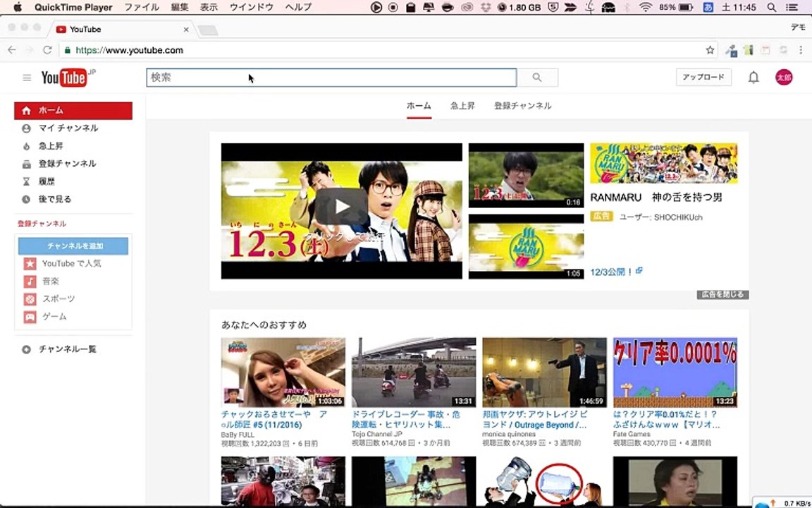Open the Fate Games channel link
Image resolution: width=812 pixels, height=508 pixels.
[x=630, y=434]
